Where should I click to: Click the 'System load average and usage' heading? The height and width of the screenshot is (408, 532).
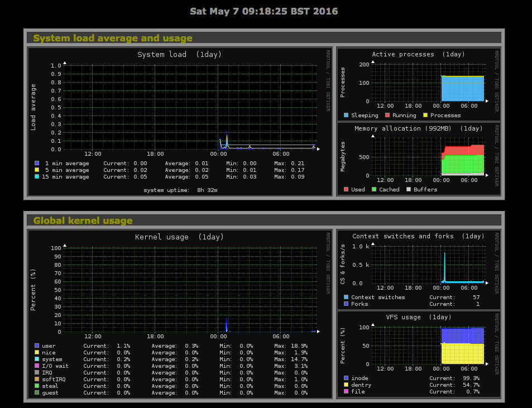113,38
